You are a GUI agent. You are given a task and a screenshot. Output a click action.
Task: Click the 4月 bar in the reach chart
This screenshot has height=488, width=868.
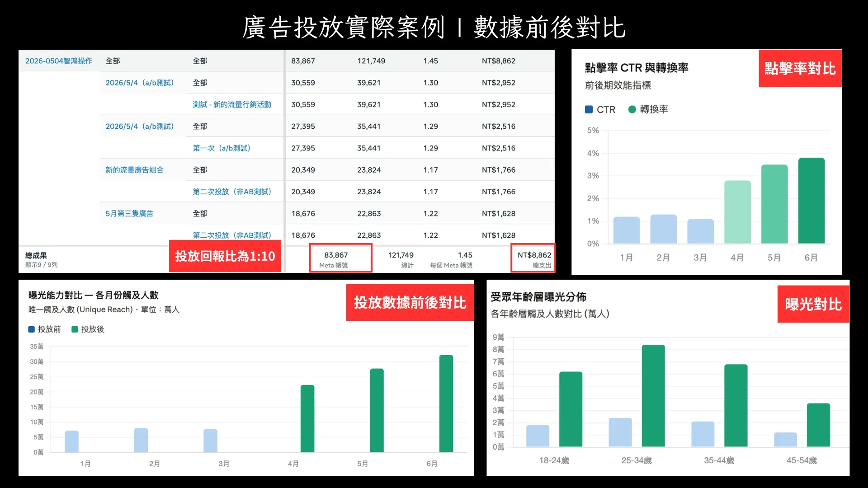[307, 418]
